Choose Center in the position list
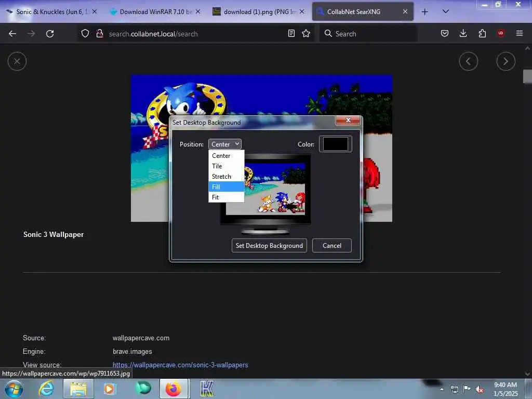This screenshot has width=532, height=399. pyautogui.click(x=227, y=156)
